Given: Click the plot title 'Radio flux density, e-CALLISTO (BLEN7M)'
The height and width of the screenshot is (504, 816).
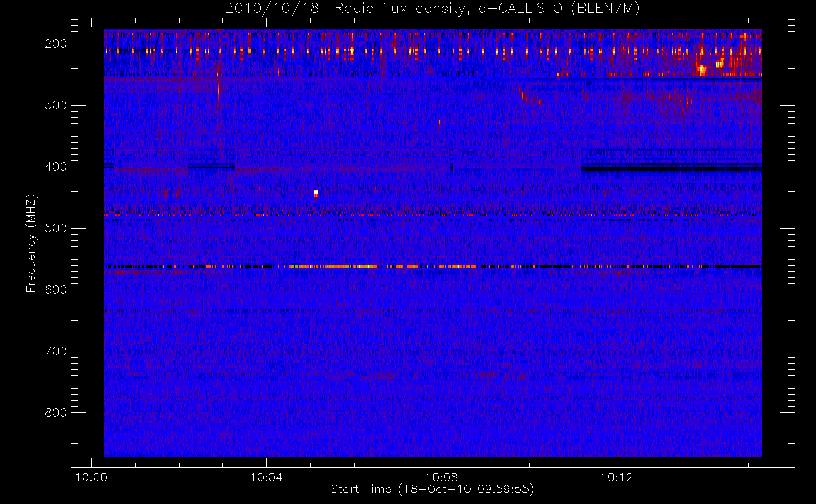Looking at the screenshot, I should pyautogui.click(x=487, y=8).
